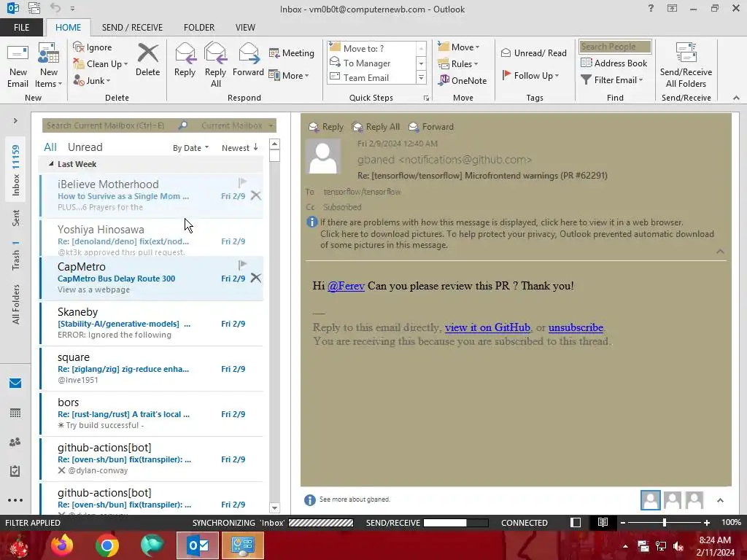
Task: Toggle Newest sort order
Action: [x=240, y=148]
